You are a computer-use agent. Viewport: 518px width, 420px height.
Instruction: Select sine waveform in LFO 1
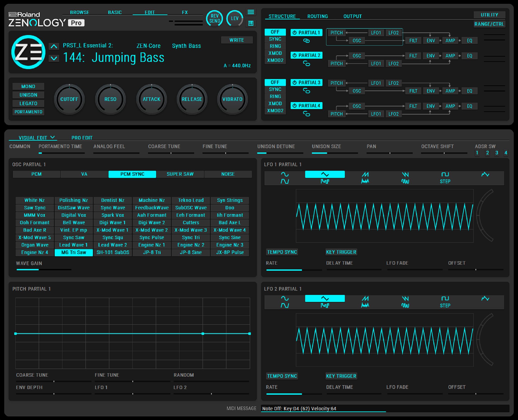(x=285, y=174)
